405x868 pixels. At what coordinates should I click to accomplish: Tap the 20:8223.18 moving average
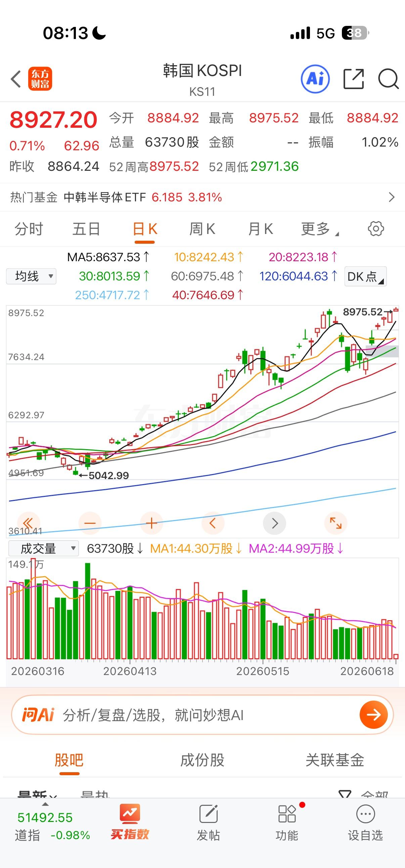303,257
